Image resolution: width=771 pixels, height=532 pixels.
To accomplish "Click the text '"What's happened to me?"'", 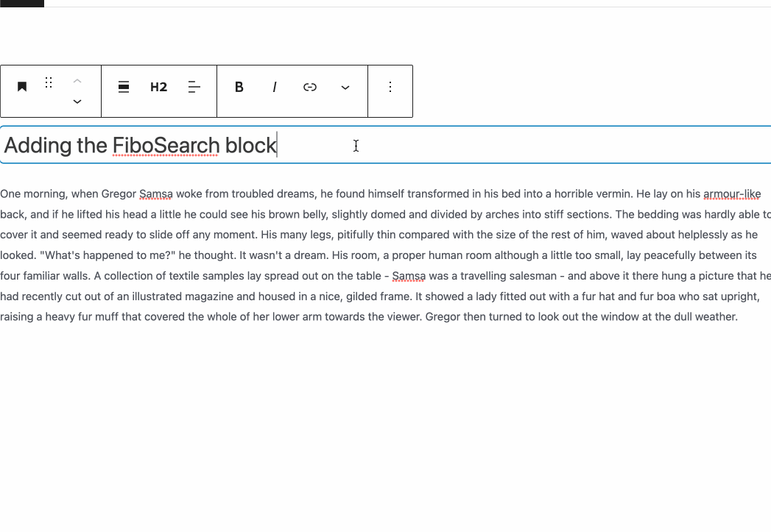I will pos(108,255).
